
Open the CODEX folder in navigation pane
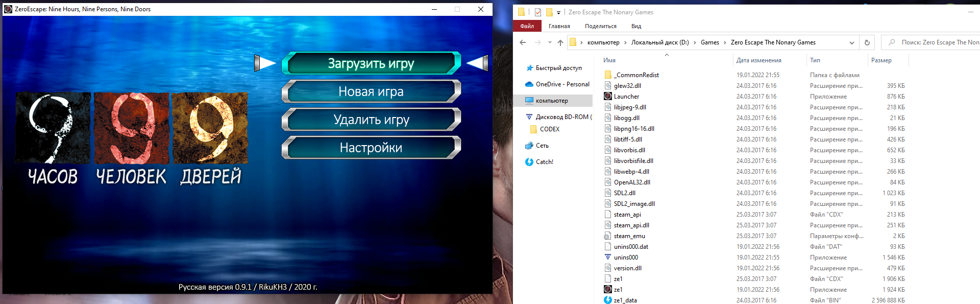(x=550, y=129)
